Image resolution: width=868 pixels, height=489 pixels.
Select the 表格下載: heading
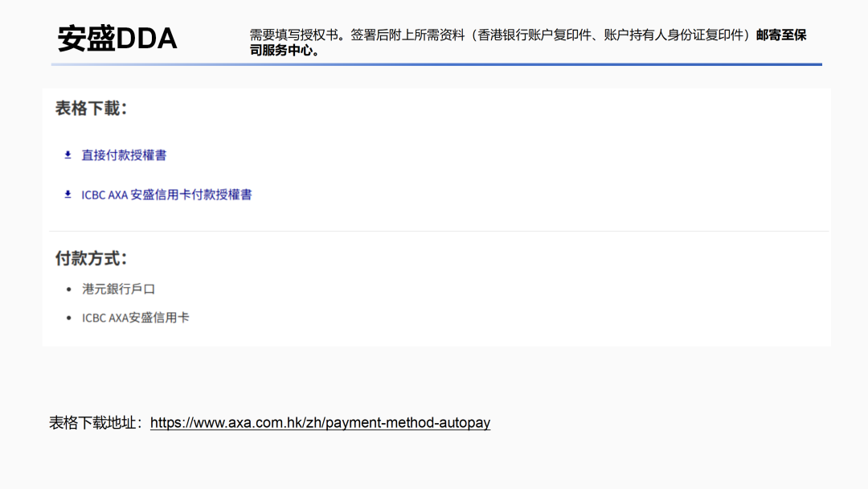[92, 108]
